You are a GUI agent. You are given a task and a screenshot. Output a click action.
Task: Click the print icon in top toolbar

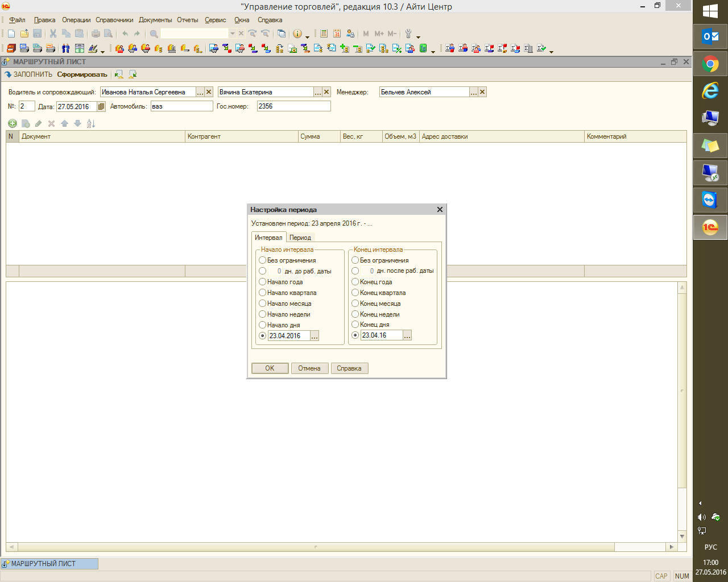tap(96, 34)
